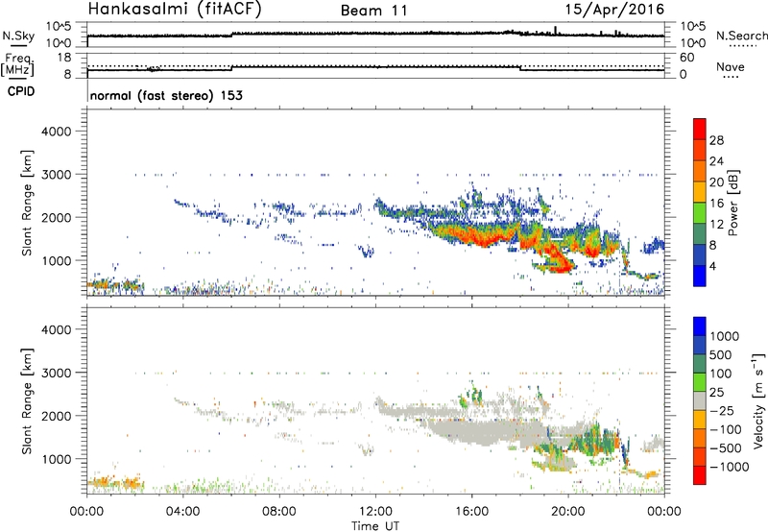Click the '10^5' left tick of noise panel
Viewport: 768px width, 532px height.
pyautogui.click(x=59, y=26)
